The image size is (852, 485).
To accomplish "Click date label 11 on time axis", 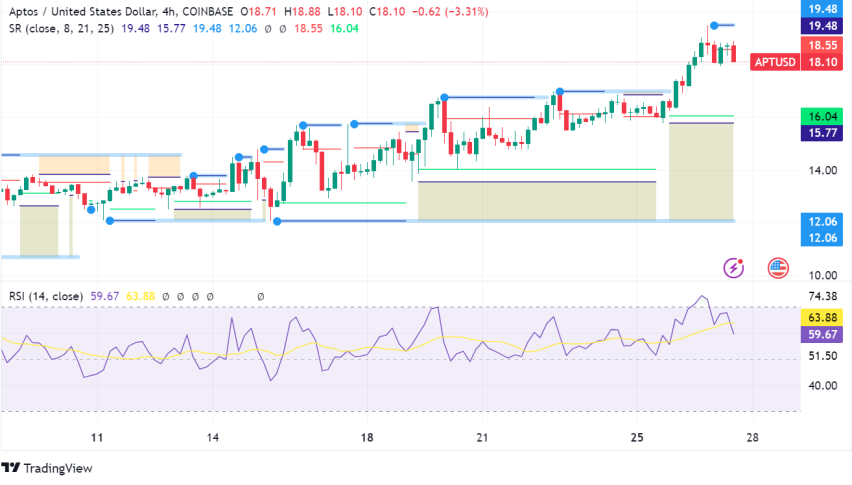I will coord(97,437).
